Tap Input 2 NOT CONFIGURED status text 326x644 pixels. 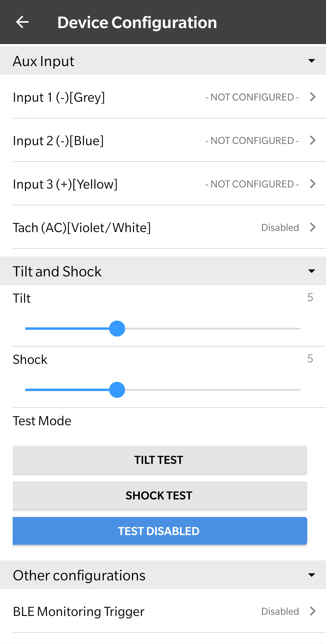(x=252, y=141)
